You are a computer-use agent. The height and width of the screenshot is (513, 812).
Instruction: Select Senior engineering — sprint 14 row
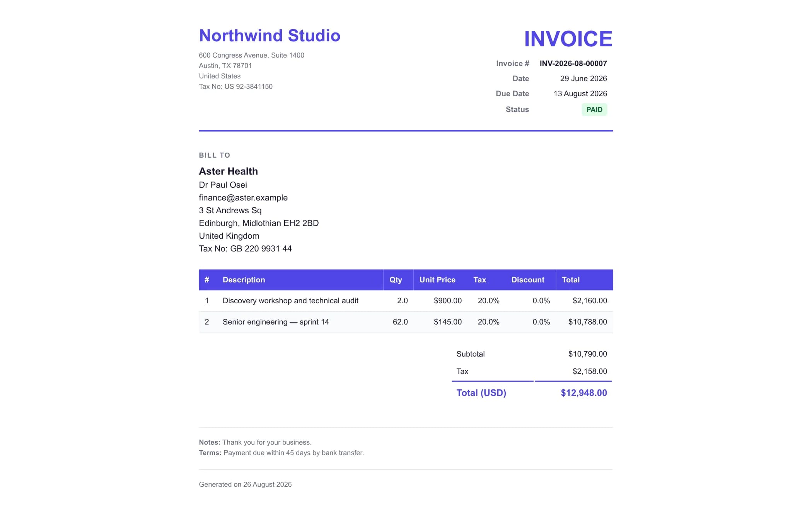coord(406,322)
